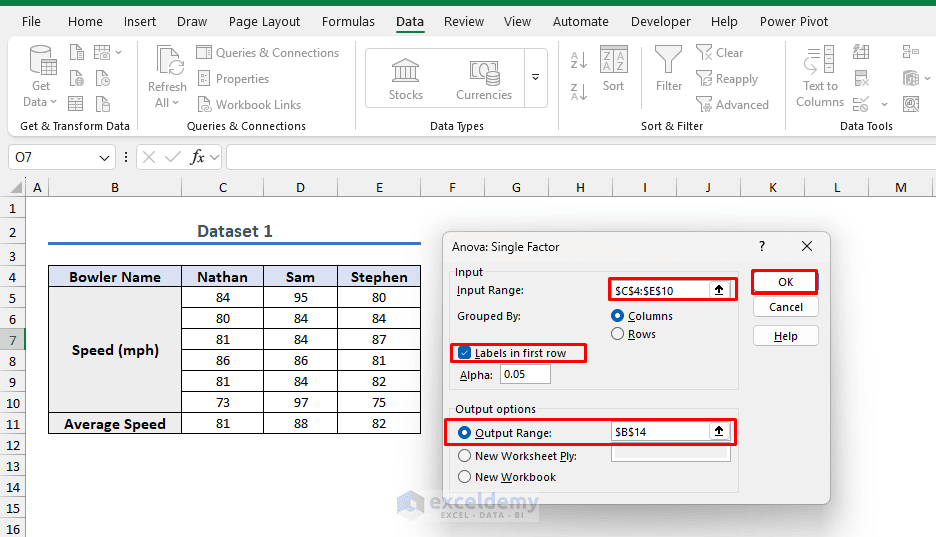936x537 pixels.
Task: Click the Bowler Name header cell
Action: [115, 277]
